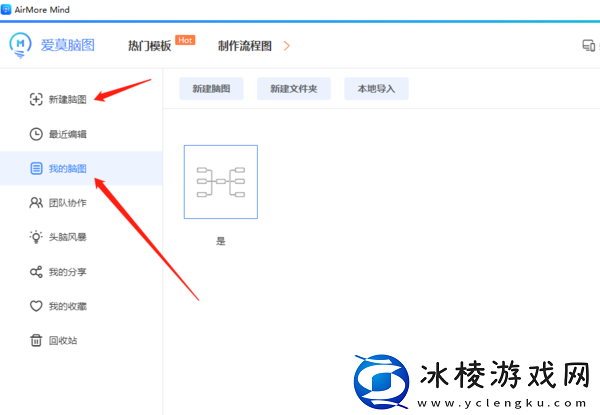Click the 本地导入 button
This screenshot has height=415, width=600.
coord(377,89)
